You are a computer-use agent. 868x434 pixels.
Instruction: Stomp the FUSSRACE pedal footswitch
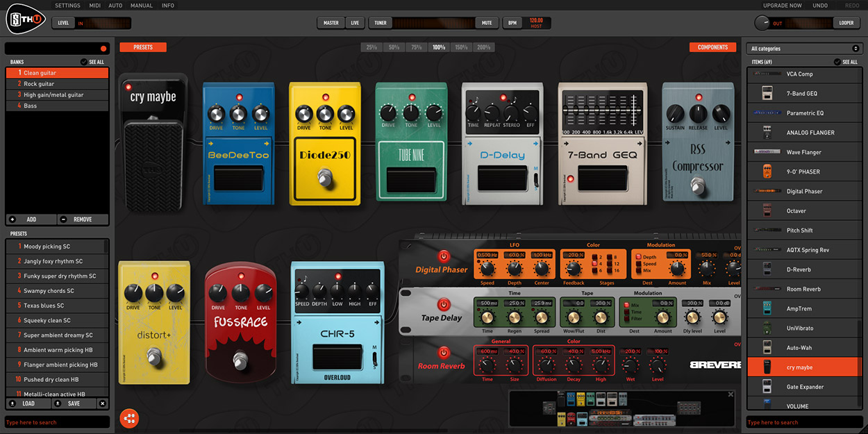click(240, 360)
